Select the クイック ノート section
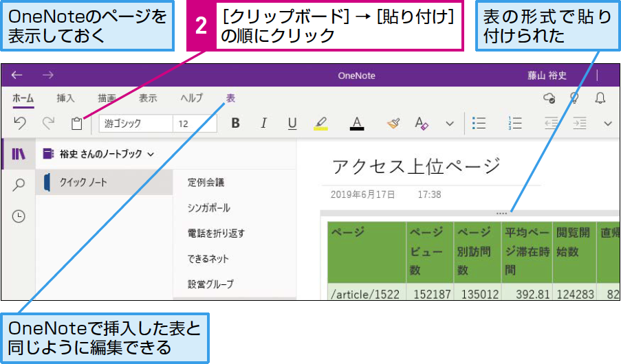 (104, 183)
